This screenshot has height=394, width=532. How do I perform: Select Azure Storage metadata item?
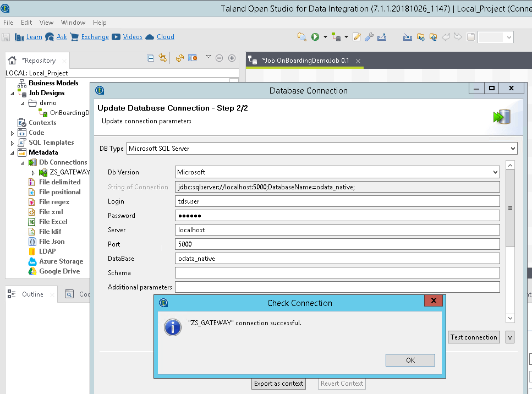[61, 261]
